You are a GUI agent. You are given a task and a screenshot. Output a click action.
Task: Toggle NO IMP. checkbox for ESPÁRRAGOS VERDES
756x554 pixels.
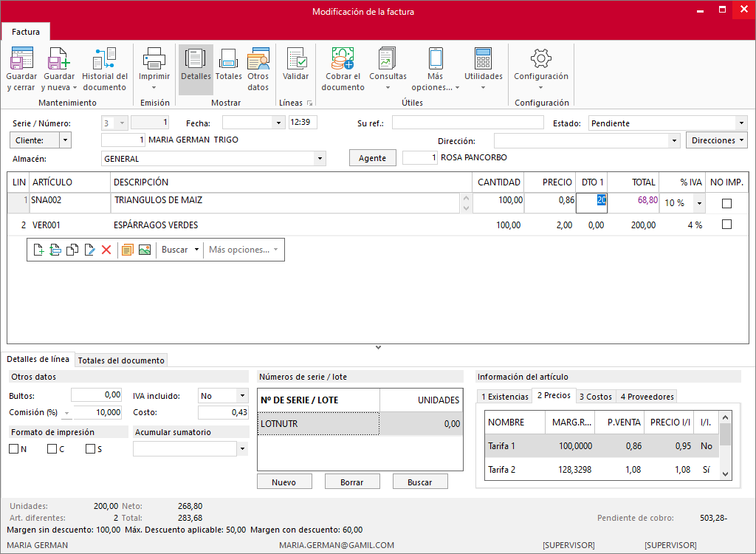(726, 225)
